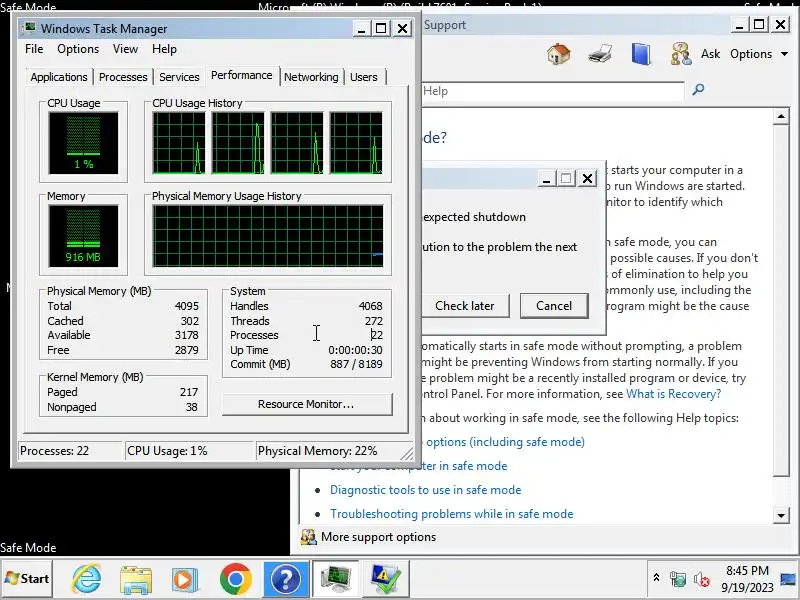Open Options dropdown in Help and Support
The image size is (800, 600).
coord(759,54)
